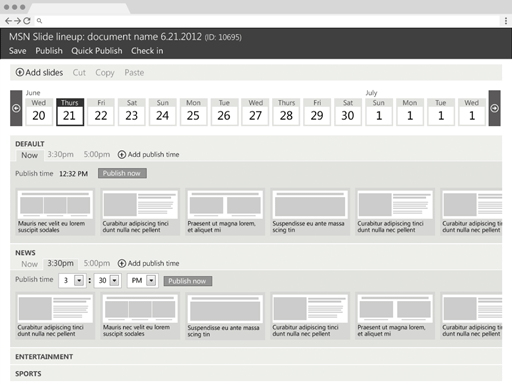512x384 pixels.
Task: Click Save in the header
Action: click(x=18, y=51)
